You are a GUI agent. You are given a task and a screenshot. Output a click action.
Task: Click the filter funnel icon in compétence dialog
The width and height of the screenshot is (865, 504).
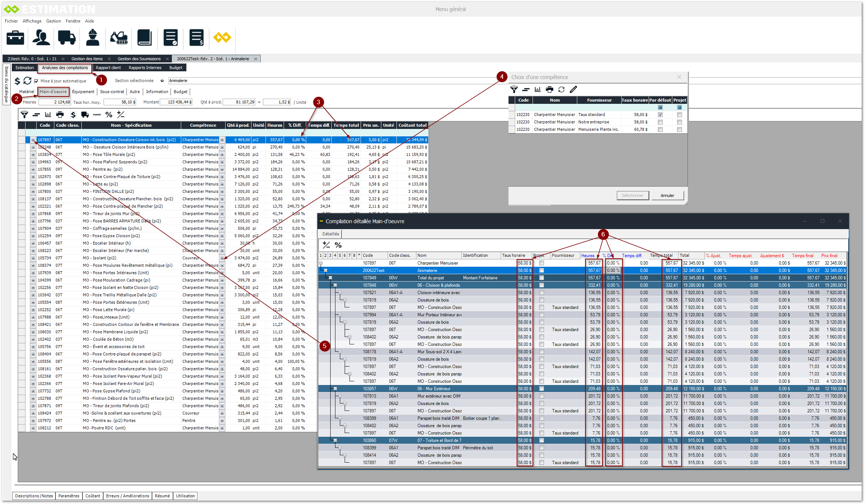pyautogui.click(x=514, y=89)
